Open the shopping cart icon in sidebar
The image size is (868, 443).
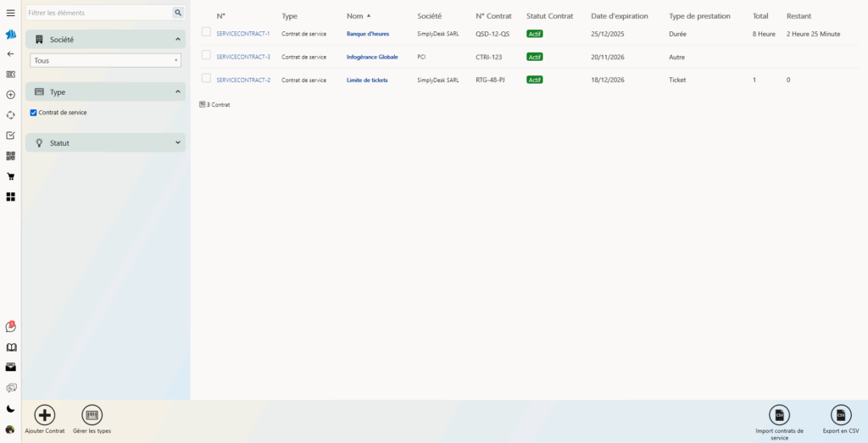pos(10,176)
